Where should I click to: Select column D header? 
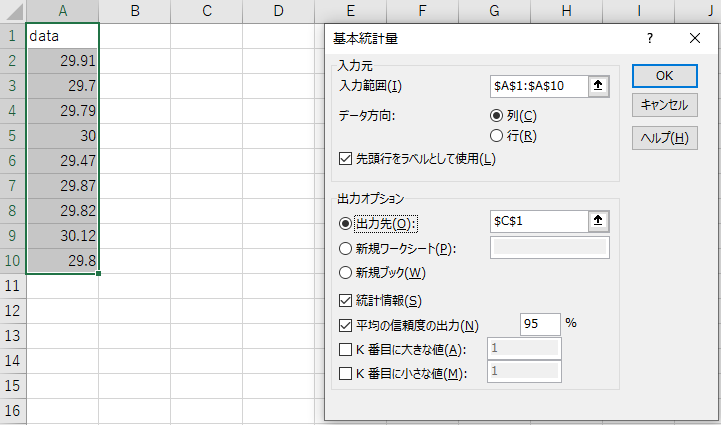[x=279, y=11]
